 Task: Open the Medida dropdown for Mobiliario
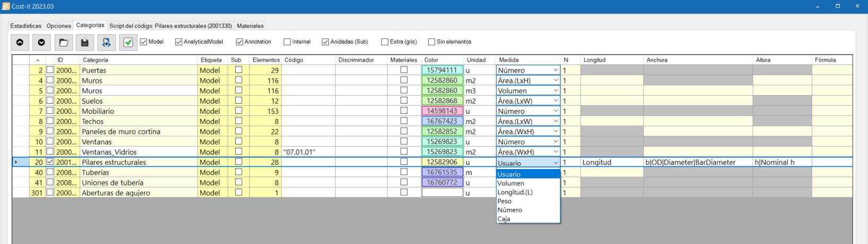[x=556, y=111]
